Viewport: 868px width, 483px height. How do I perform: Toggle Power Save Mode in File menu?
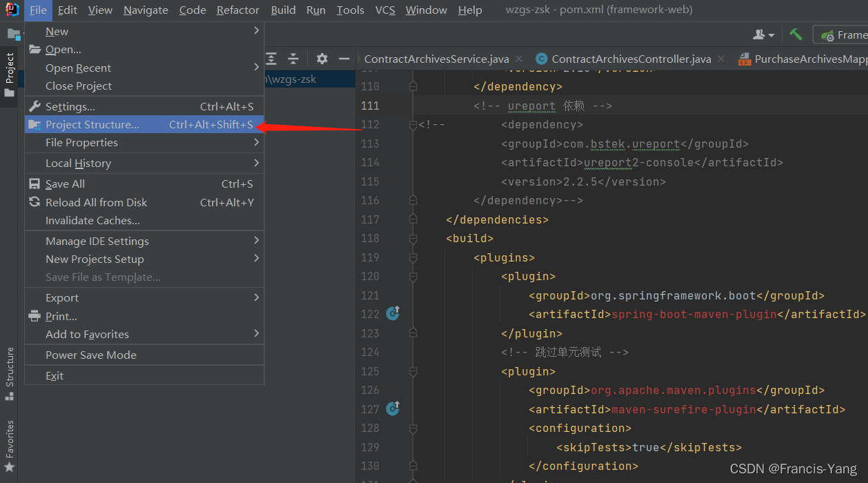click(x=144, y=355)
